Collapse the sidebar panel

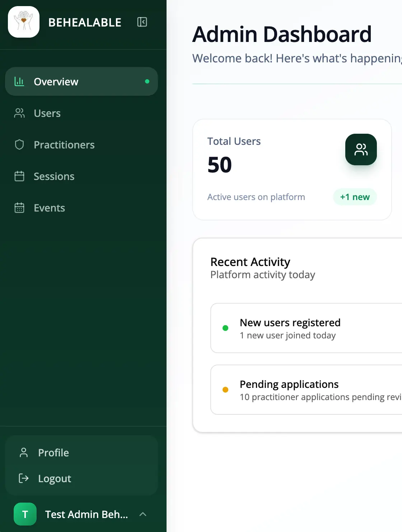pyautogui.click(x=142, y=22)
